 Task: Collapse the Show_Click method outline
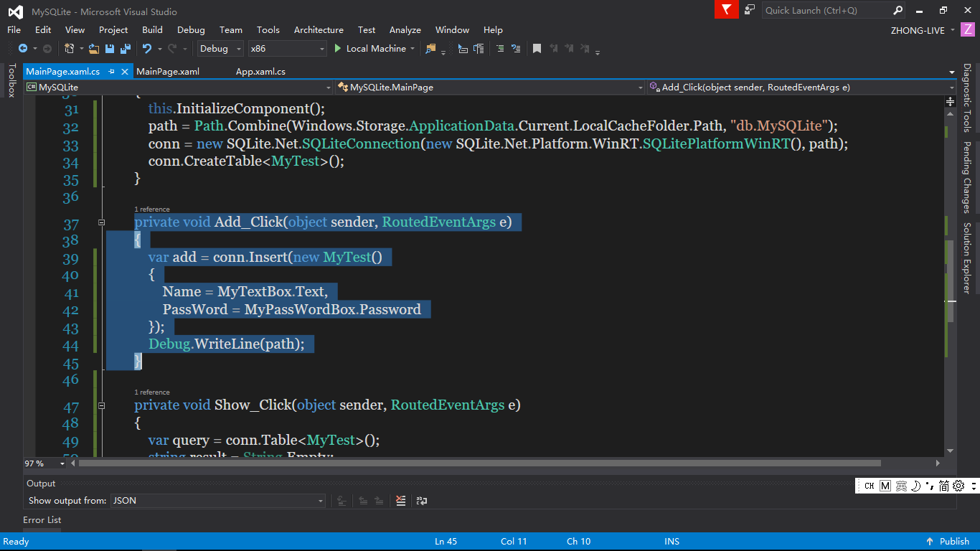coord(101,405)
